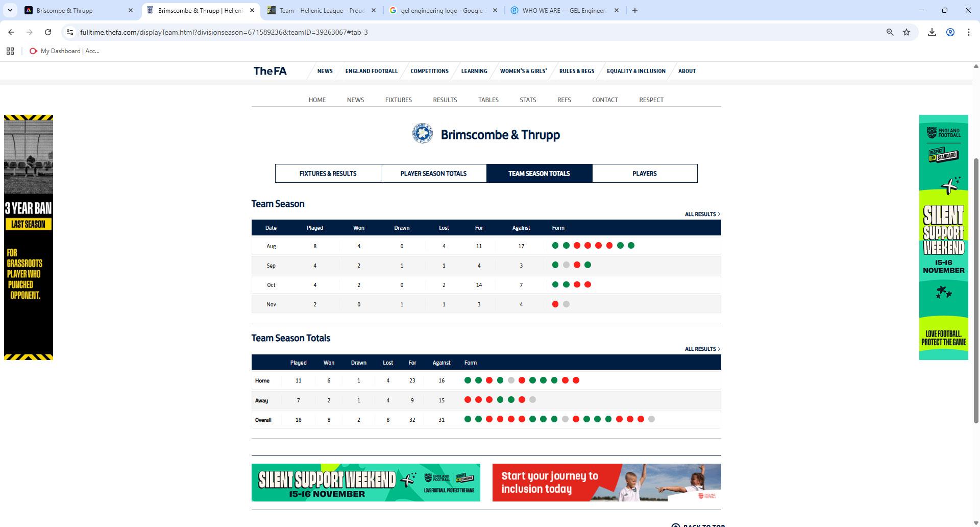Select the PLAYER SEASON TOTALS tab

(433, 174)
